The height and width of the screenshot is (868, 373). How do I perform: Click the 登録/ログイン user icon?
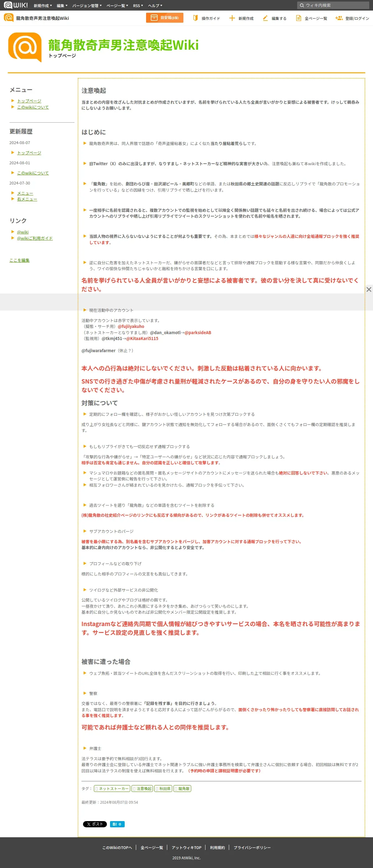click(338, 18)
